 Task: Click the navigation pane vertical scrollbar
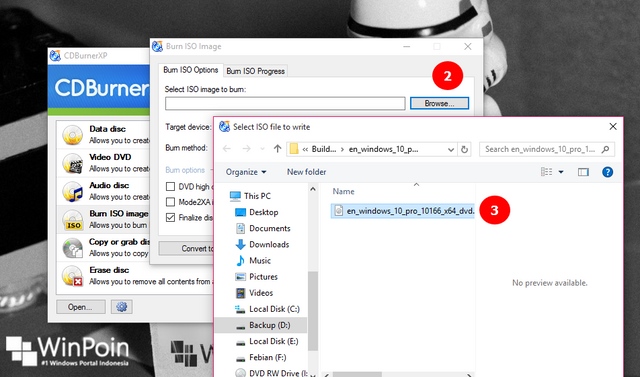click(312, 310)
